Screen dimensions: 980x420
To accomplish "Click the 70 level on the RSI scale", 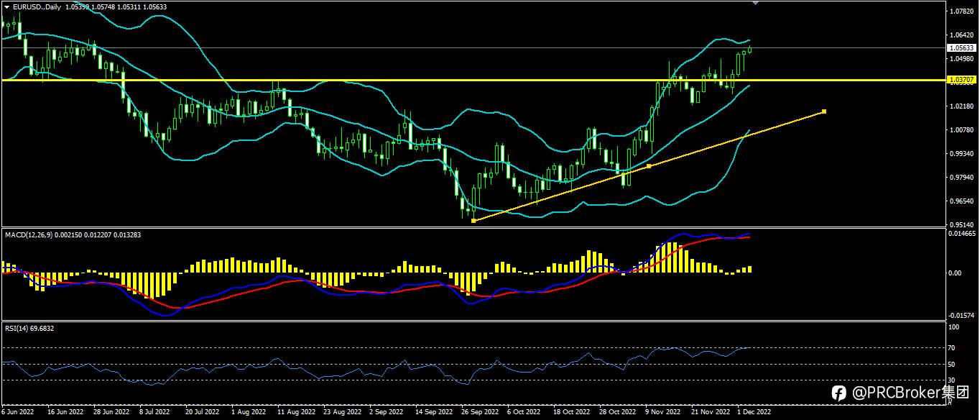I will coord(952,348).
